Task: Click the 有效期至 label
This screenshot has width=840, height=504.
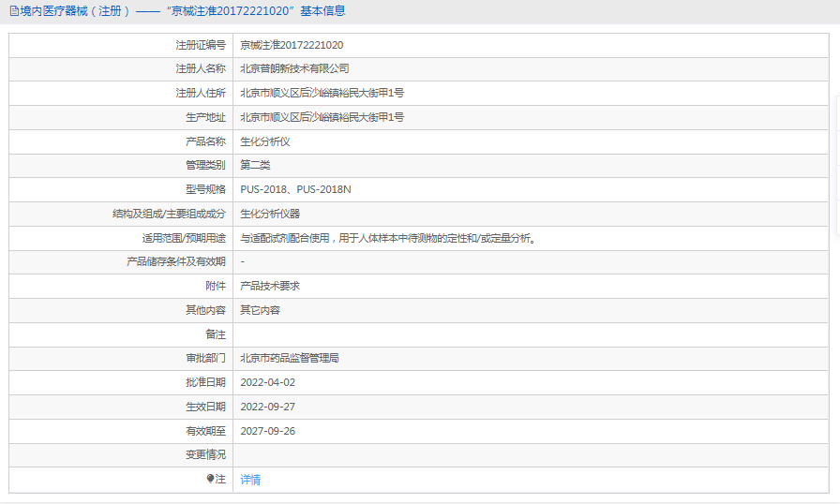Action: coord(205,431)
